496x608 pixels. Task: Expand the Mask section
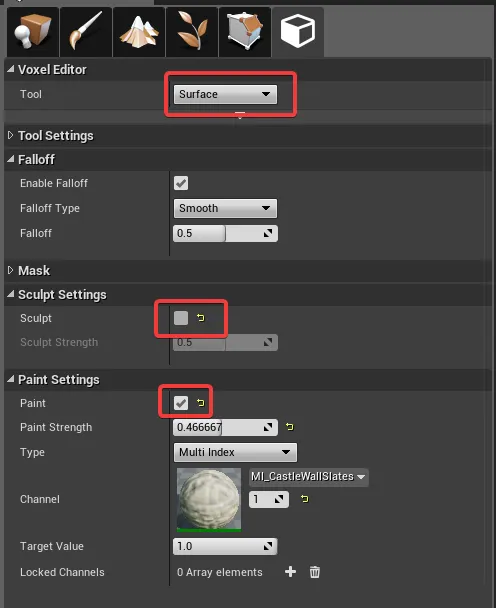click(34, 270)
